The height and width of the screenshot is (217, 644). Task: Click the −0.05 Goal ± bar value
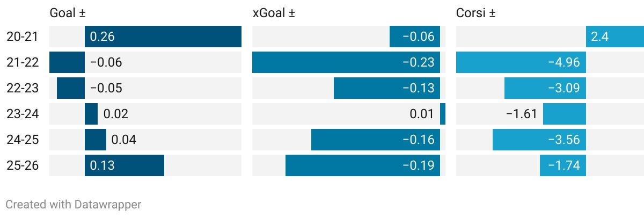point(106,88)
